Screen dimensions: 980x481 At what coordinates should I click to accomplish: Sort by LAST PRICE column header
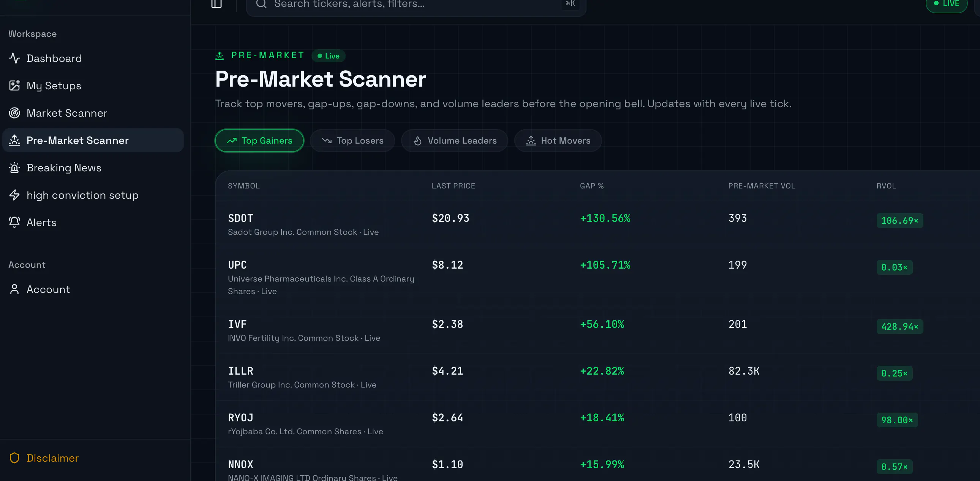click(453, 186)
